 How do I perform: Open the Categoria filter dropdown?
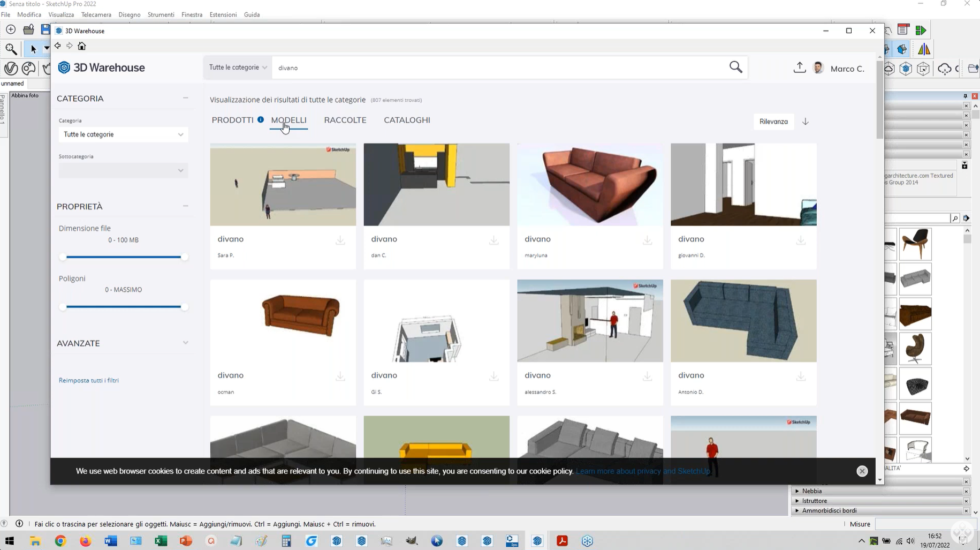pos(123,134)
